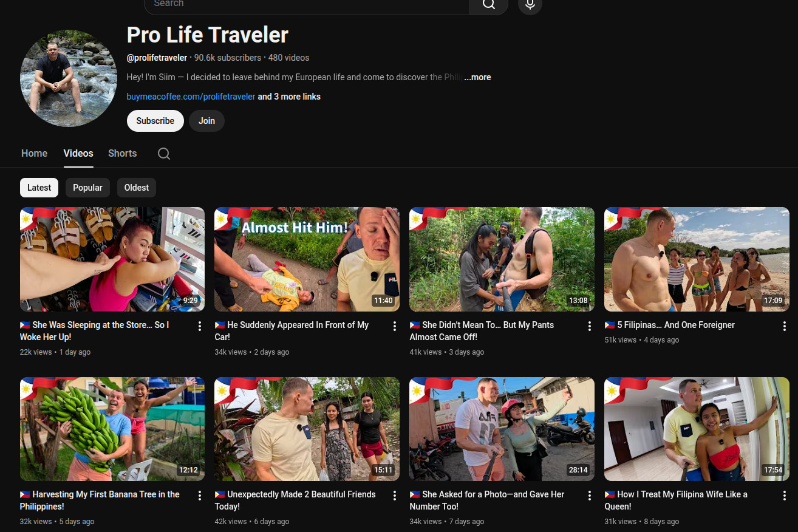Click '51k views • 4 days ago' text

coord(642,340)
